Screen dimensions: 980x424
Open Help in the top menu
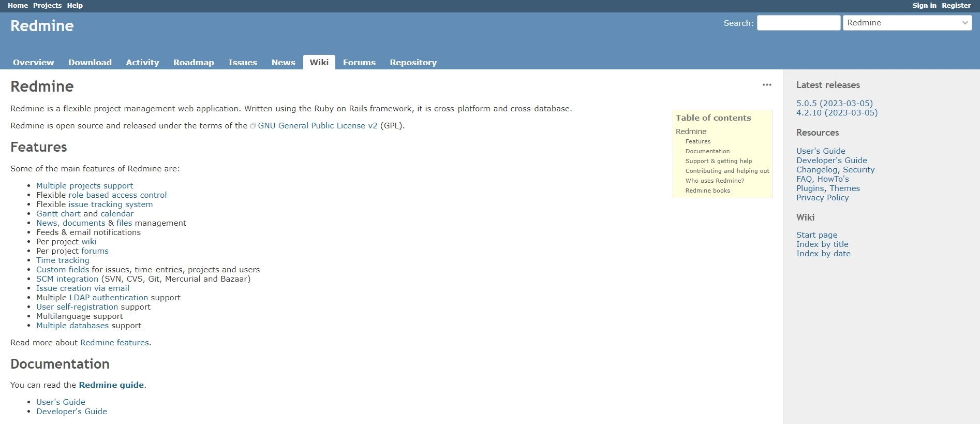point(75,5)
